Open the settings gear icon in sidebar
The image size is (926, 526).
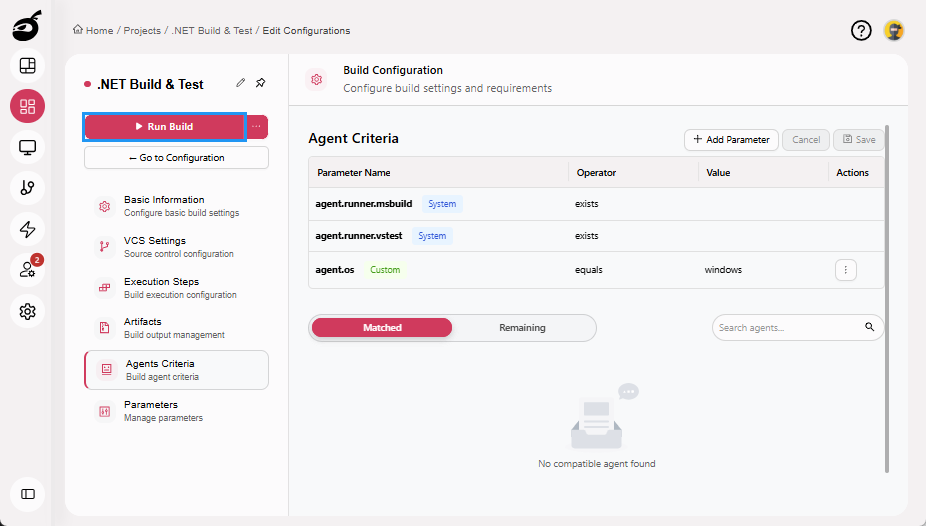coord(28,311)
